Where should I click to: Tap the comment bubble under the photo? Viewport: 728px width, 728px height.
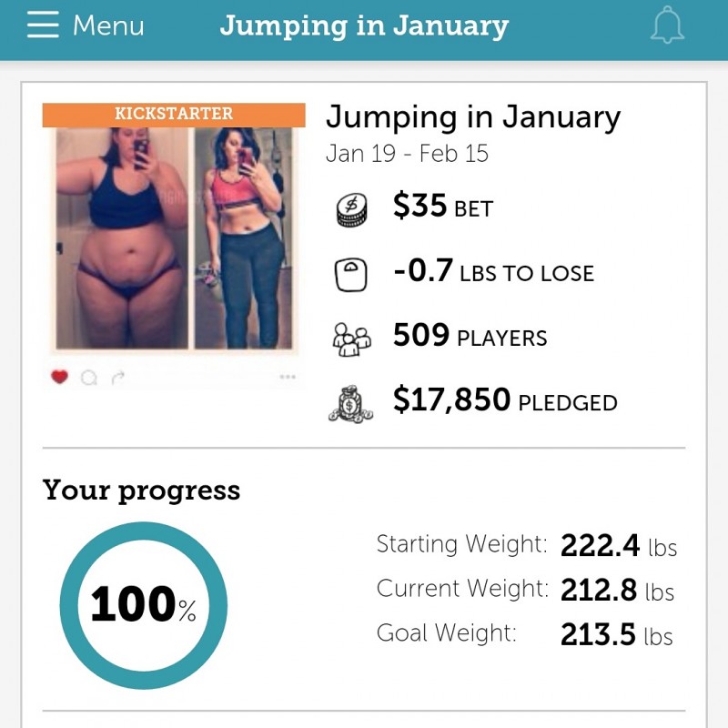click(88, 377)
